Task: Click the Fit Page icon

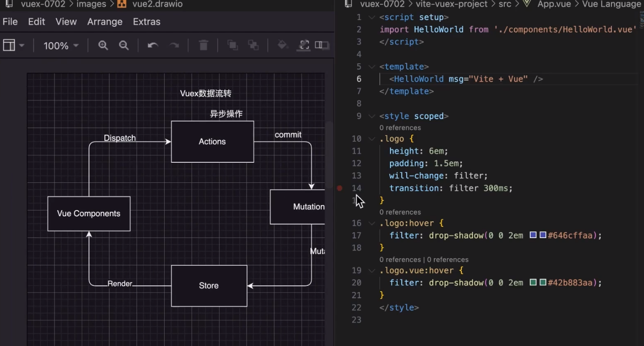Action: 304,45
